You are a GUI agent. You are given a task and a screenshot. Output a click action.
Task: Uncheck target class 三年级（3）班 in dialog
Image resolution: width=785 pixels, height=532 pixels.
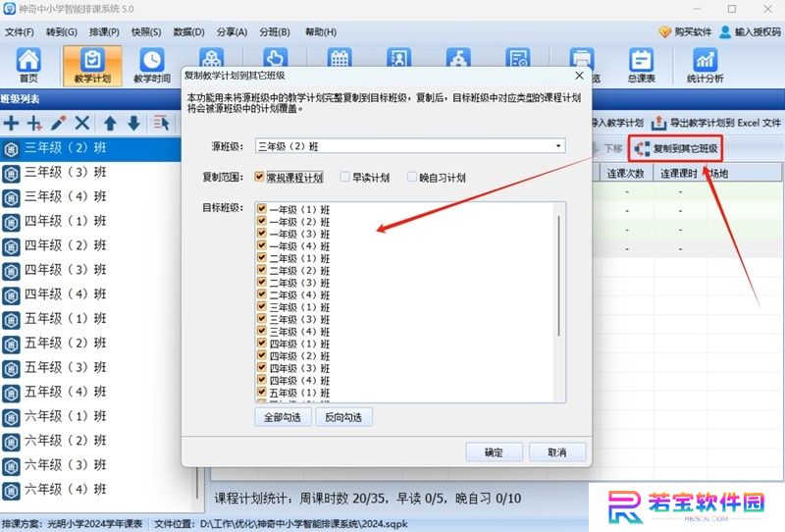coord(261,318)
